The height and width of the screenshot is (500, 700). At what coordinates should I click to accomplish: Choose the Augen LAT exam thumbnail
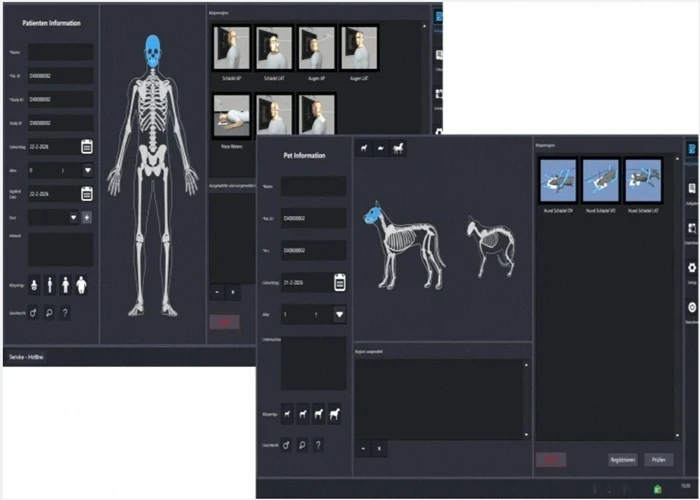click(x=359, y=48)
